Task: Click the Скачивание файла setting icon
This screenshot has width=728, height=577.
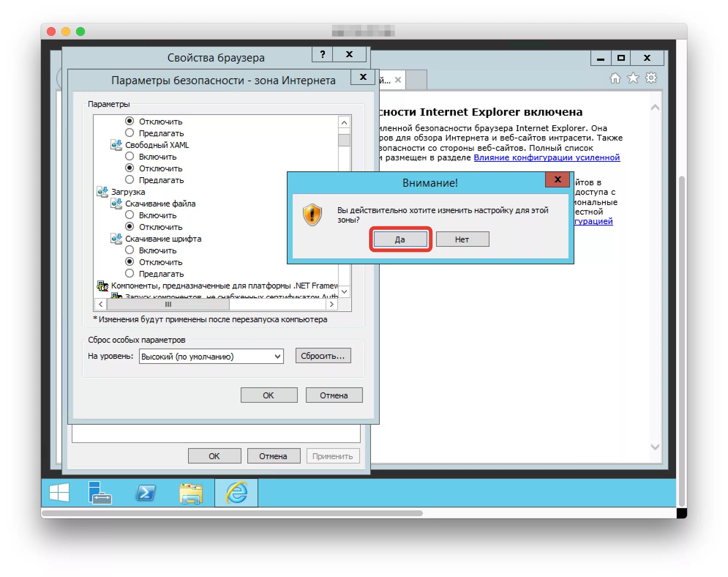Action: pos(116,204)
